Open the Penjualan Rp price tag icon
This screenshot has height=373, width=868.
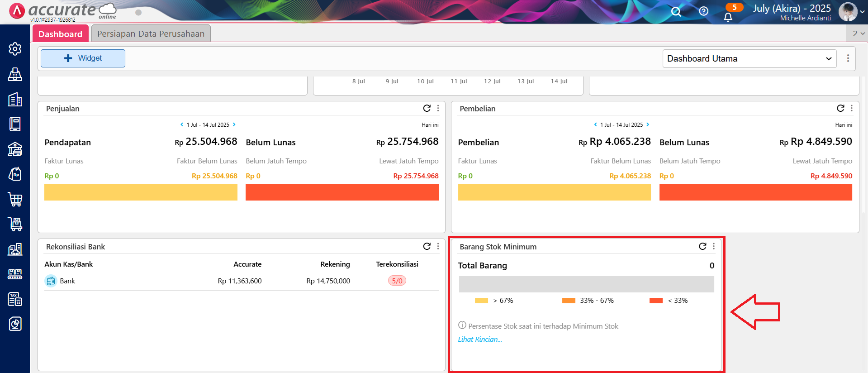15,174
